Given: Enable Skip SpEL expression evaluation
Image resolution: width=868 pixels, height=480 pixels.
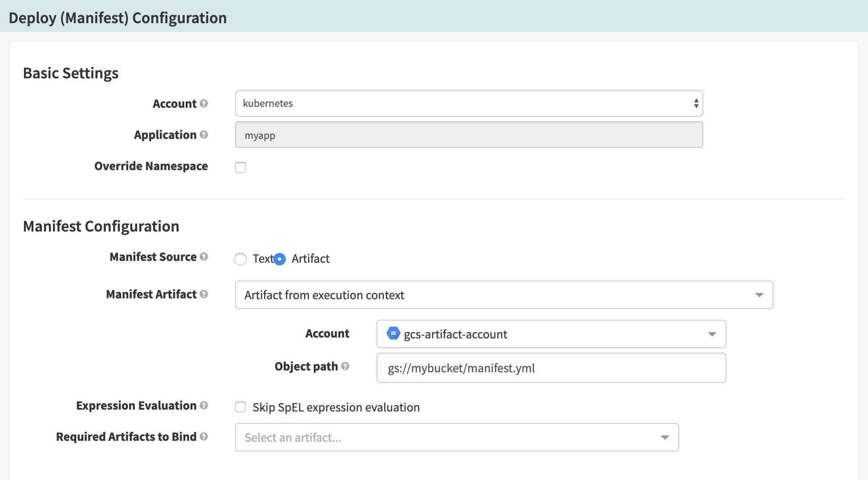Looking at the screenshot, I should pos(240,407).
